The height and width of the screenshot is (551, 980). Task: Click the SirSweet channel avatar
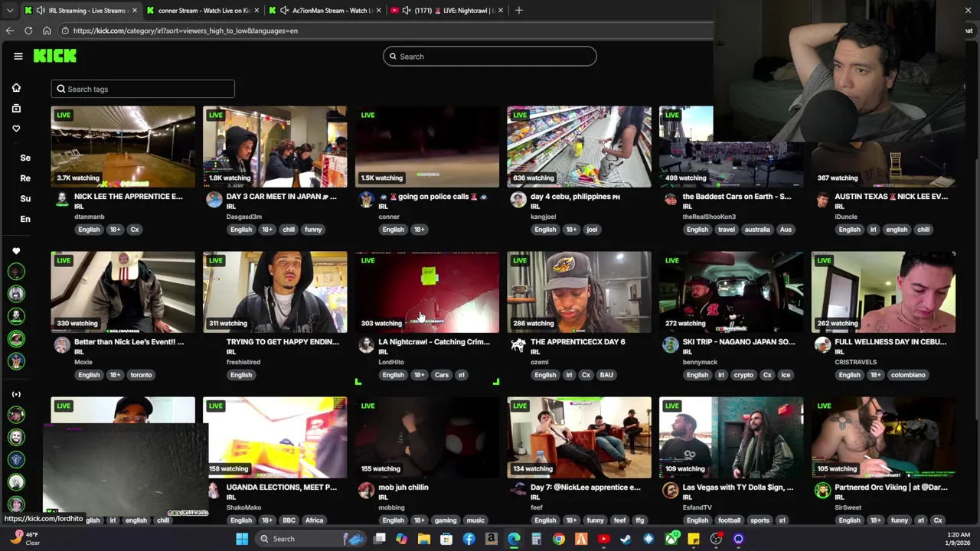823,491
